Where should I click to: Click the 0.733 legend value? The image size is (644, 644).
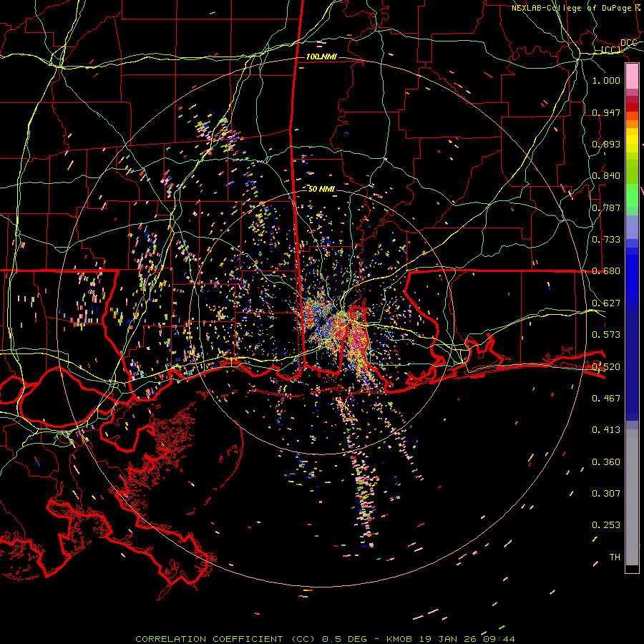(606, 239)
